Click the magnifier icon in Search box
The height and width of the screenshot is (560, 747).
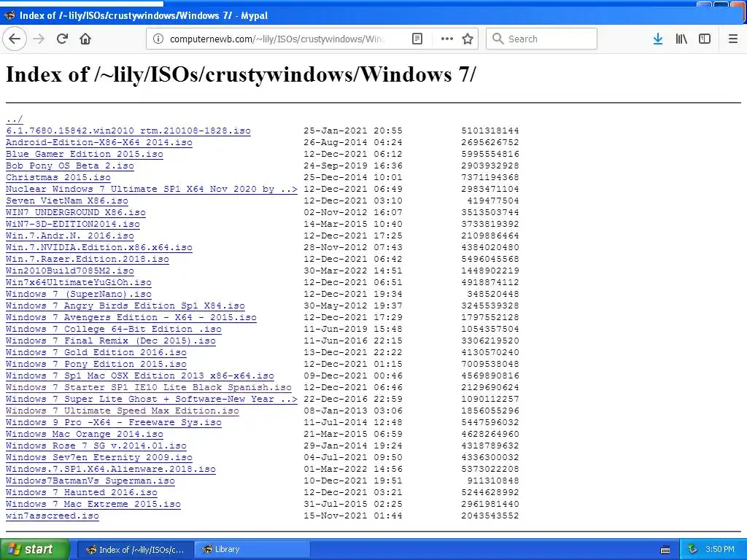[498, 39]
